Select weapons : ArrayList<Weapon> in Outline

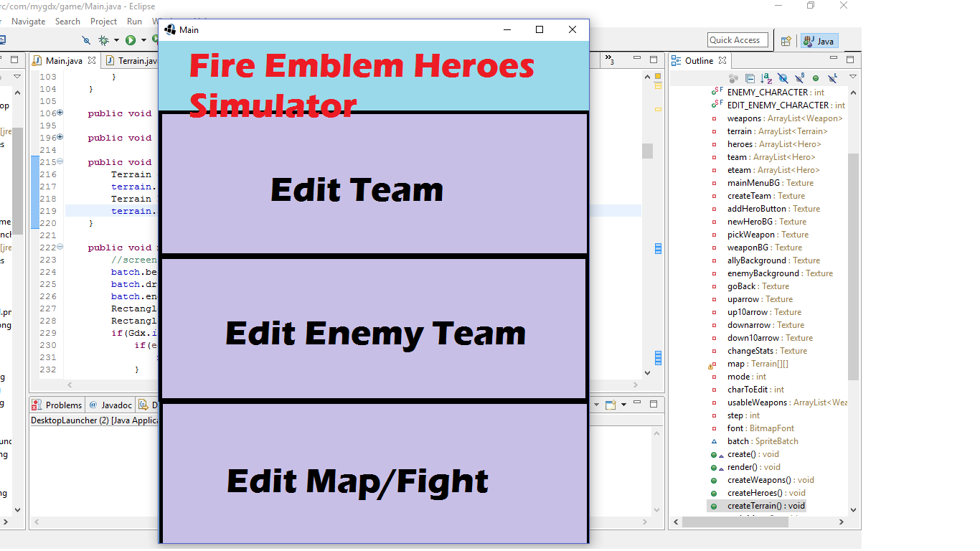(x=785, y=118)
